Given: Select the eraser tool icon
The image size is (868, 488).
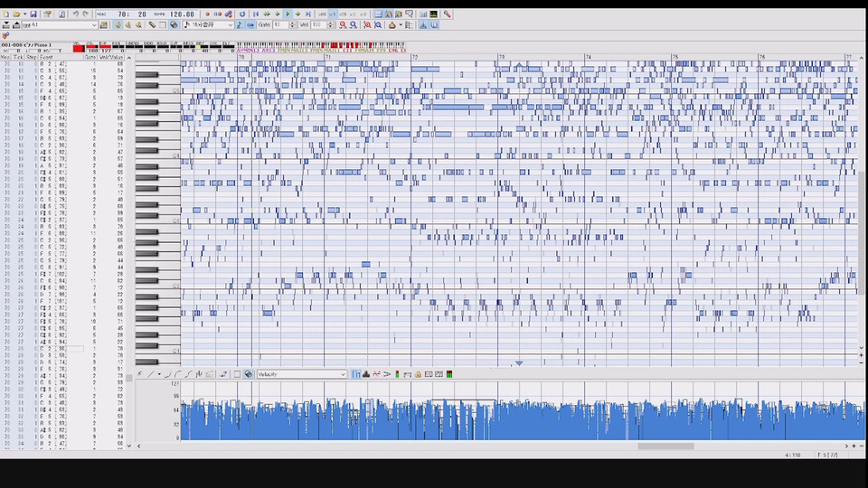Looking at the screenshot, I should 152,25.
